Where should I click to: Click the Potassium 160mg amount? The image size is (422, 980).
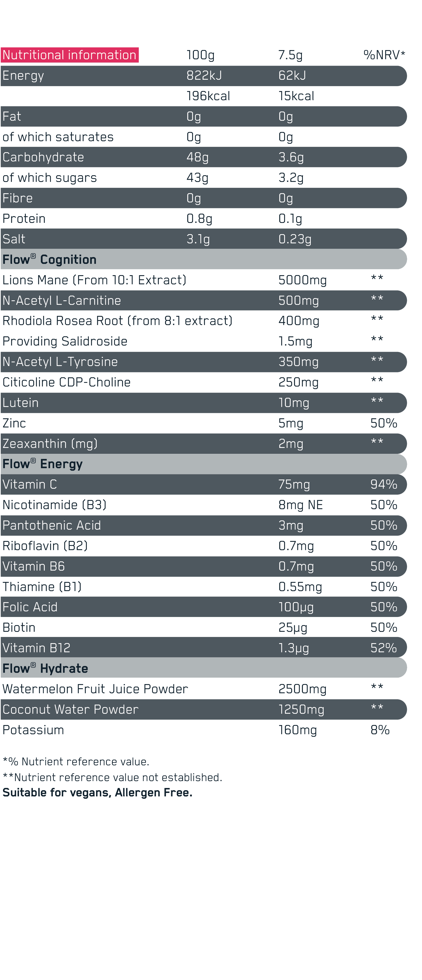297,730
